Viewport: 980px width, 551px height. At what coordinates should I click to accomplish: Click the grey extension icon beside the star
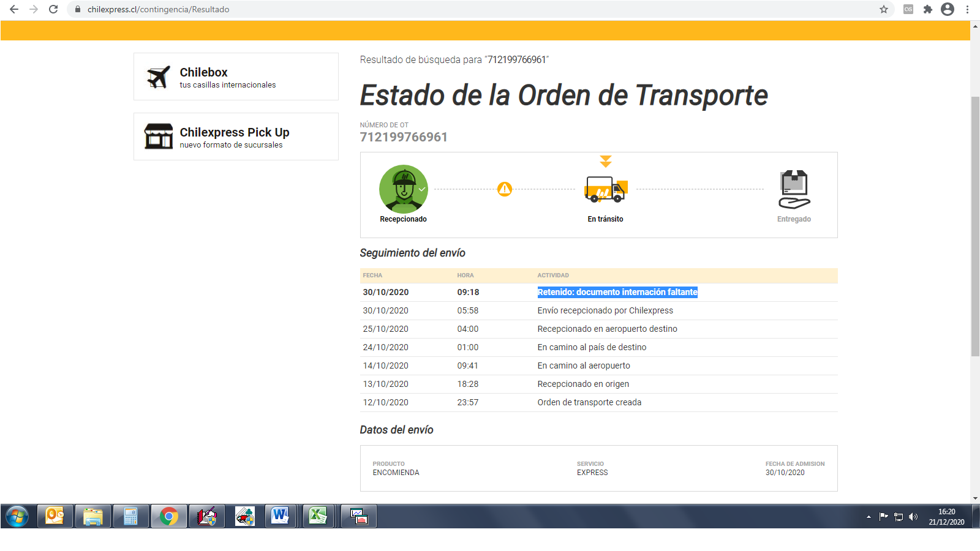tap(908, 9)
